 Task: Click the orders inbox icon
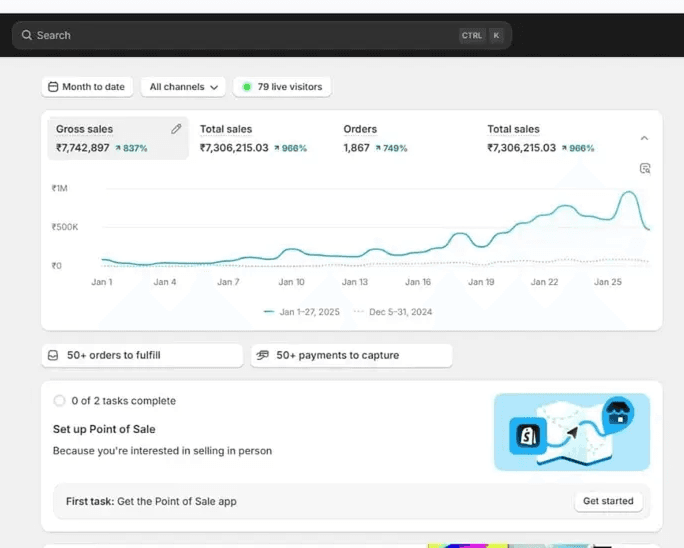[x=53, y=355]
